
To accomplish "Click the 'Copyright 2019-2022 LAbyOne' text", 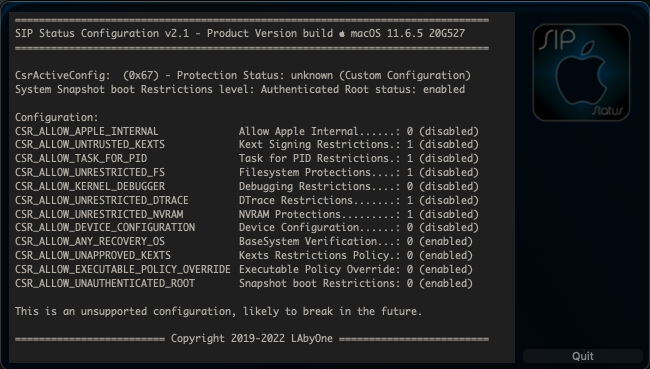I will (252, 338).
